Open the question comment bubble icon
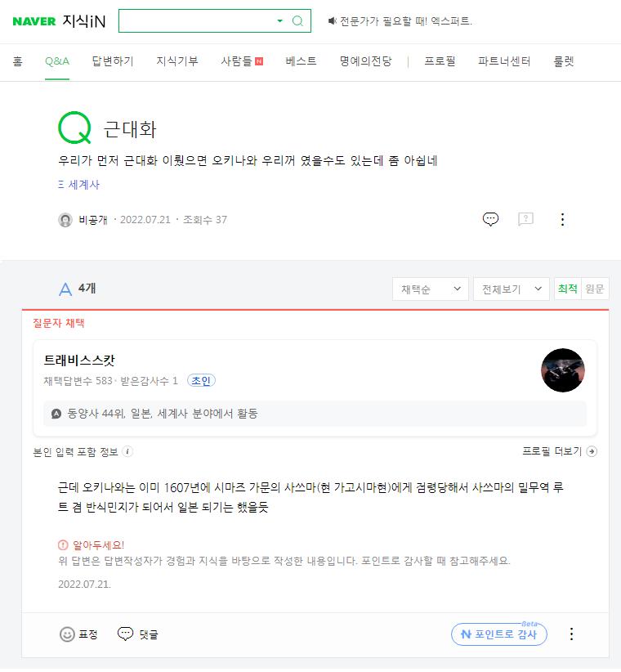Image resolution: width=621 pixels, height=672 pixels. tap(490, 219)
